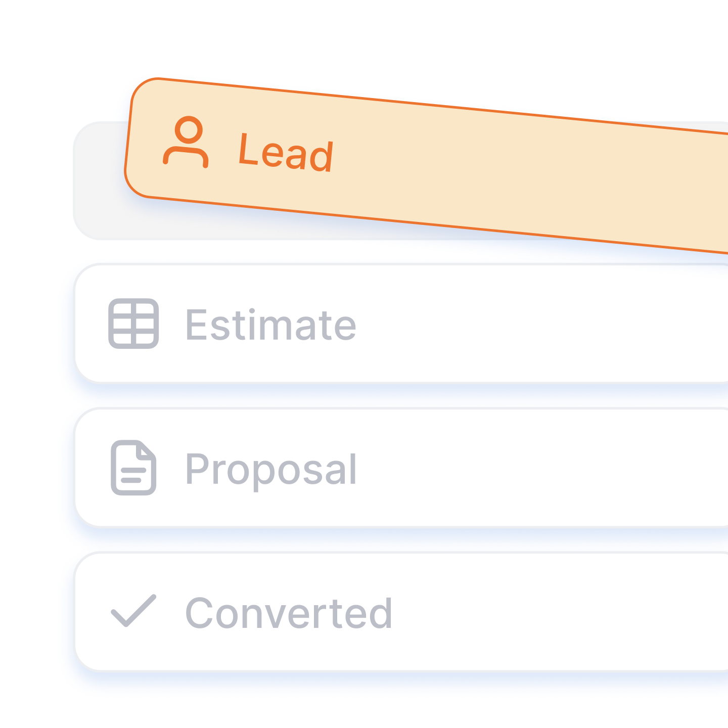Switch to the Estimate stage row

coord(401,324)
